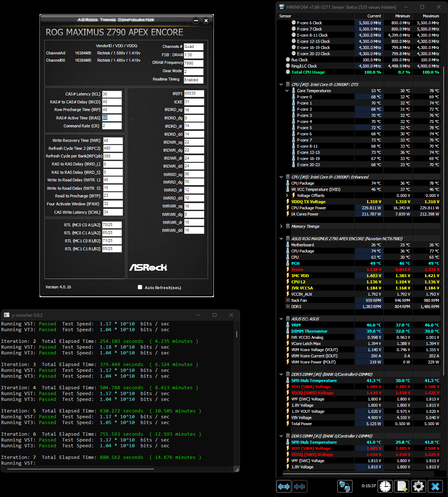Select the IA Cores Power row
This screenshot has width=448, height=497.
(x=359, y=214)
